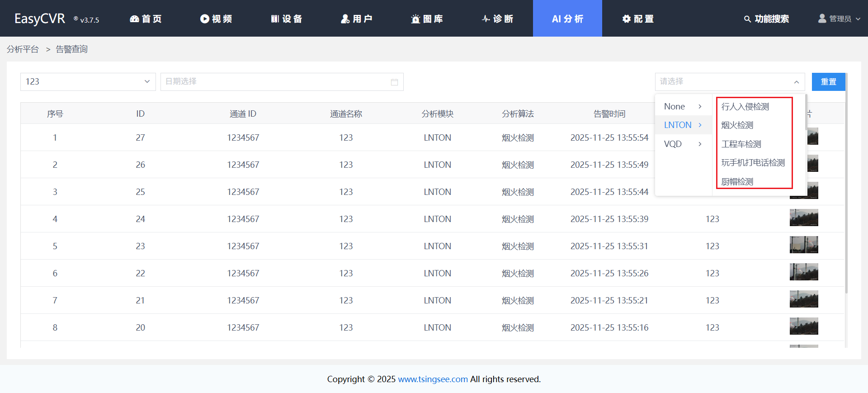Image resolution: width=868 pixels, height=393 pixels.
Task: Click the play icon beside 视频
Action: tap(205, 19)
